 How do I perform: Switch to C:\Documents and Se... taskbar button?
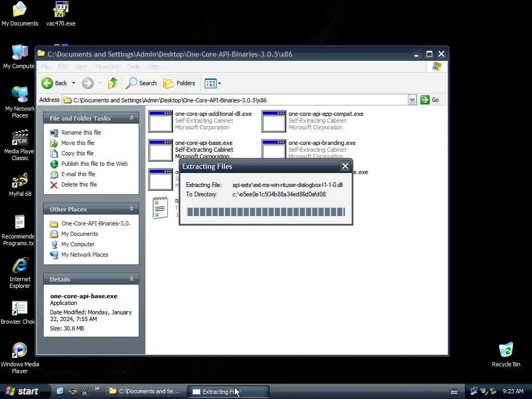[x=145, y=392]
